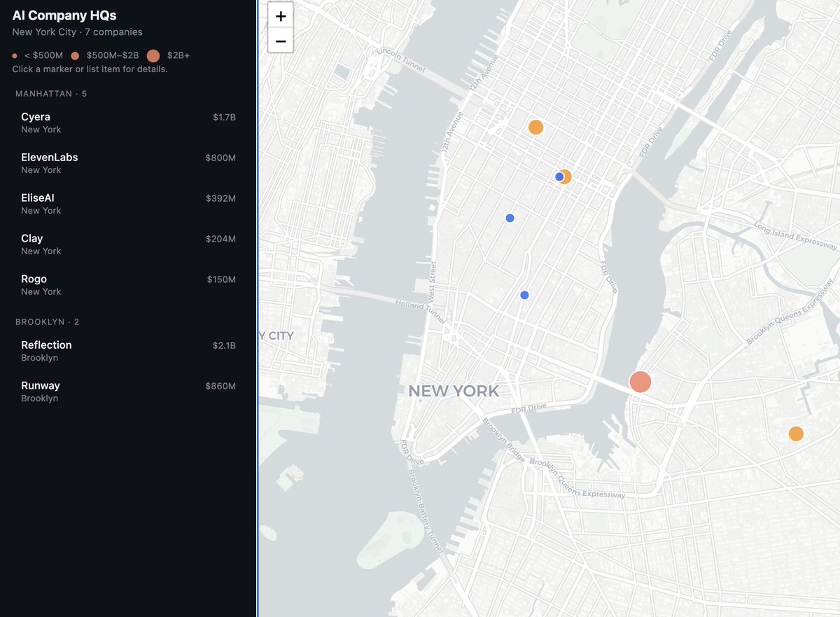Click the 'Click a marker or list item' hint

[90, 69]
